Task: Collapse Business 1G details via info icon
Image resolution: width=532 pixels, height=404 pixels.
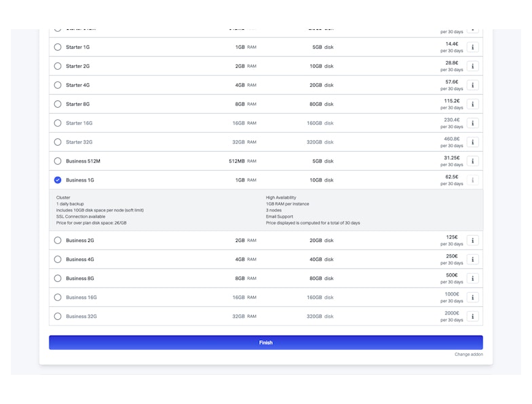Action: click(473, 180)
